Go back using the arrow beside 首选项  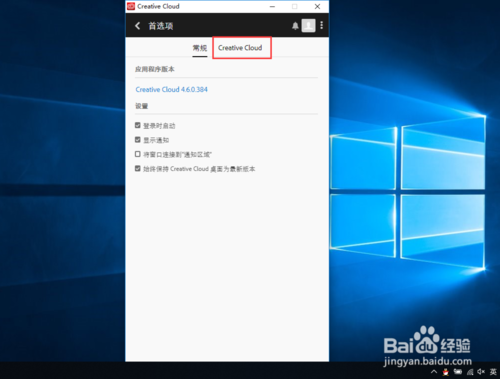tap(138, 26)
